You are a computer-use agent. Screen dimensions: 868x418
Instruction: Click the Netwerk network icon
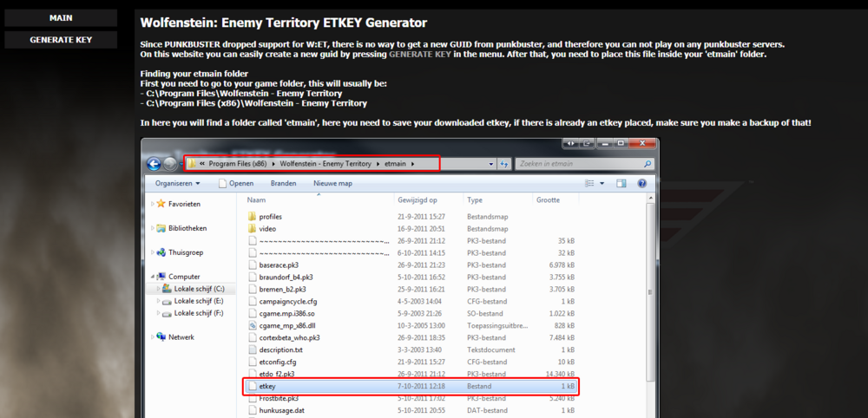[x=161, y=336]
